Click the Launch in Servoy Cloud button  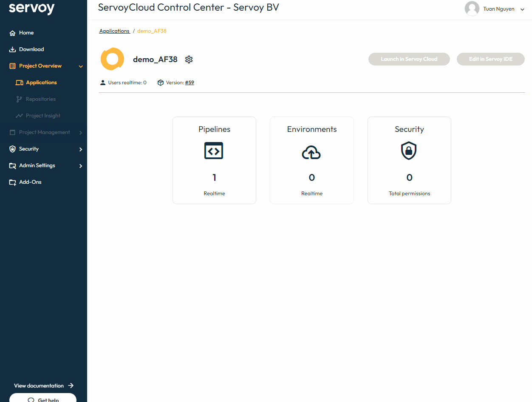coord(409,59)
